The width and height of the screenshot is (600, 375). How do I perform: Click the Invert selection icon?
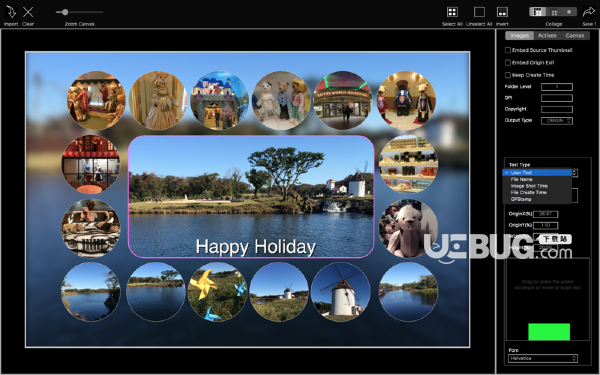point(502,12)
